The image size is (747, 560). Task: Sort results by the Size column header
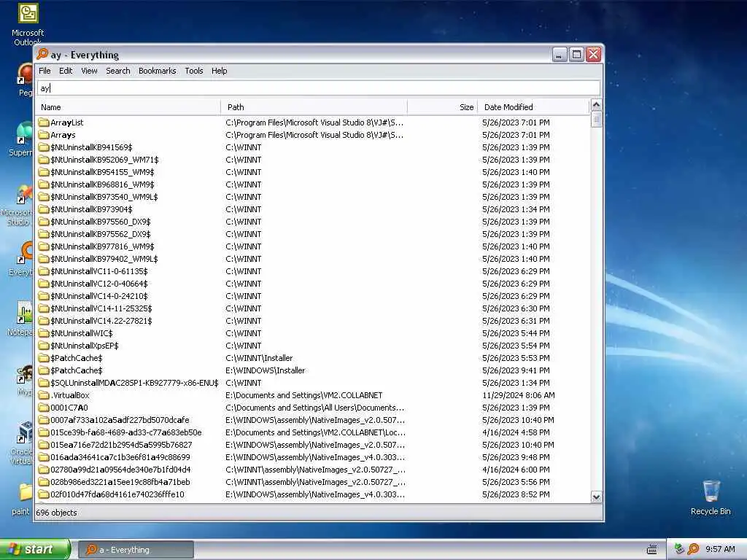tap(443, 107)
